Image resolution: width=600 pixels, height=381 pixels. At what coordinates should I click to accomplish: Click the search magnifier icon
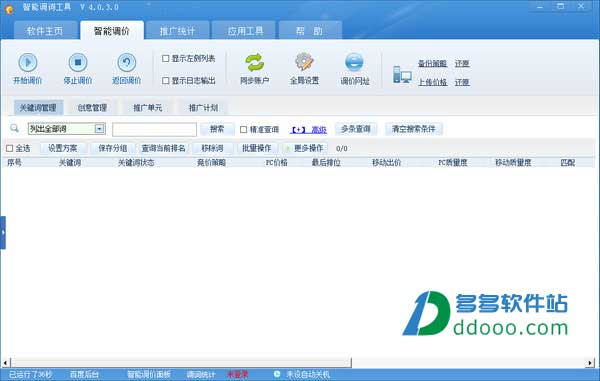tap(15, 128)
